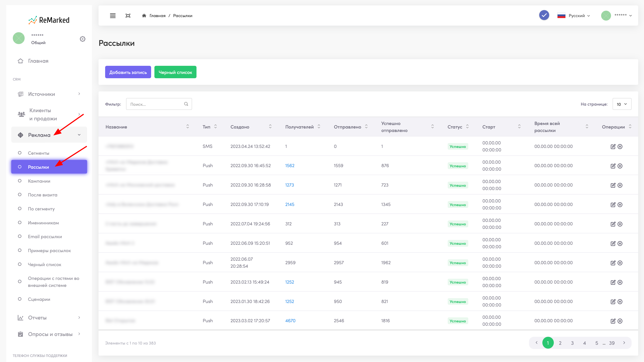Open the Русский language dropdown
The height and width of the screenshot is (362, 644).
click(x=574, y=16)
